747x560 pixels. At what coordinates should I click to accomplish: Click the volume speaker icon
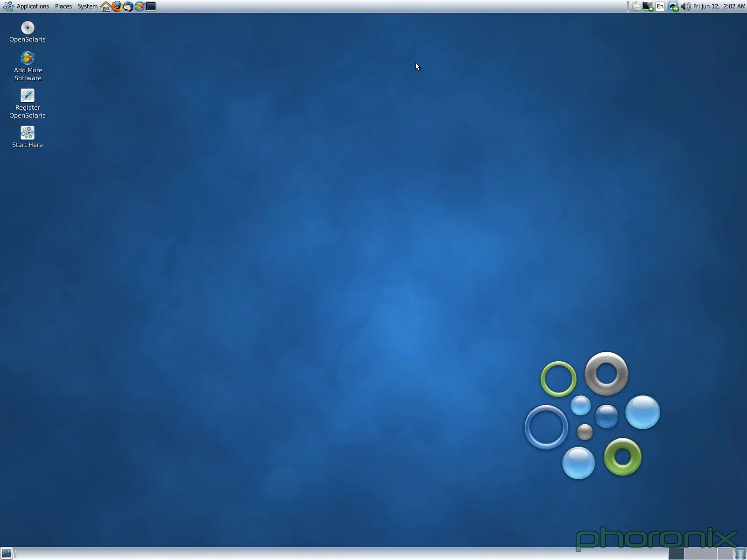pyautogui.click(x=685, y=7)
